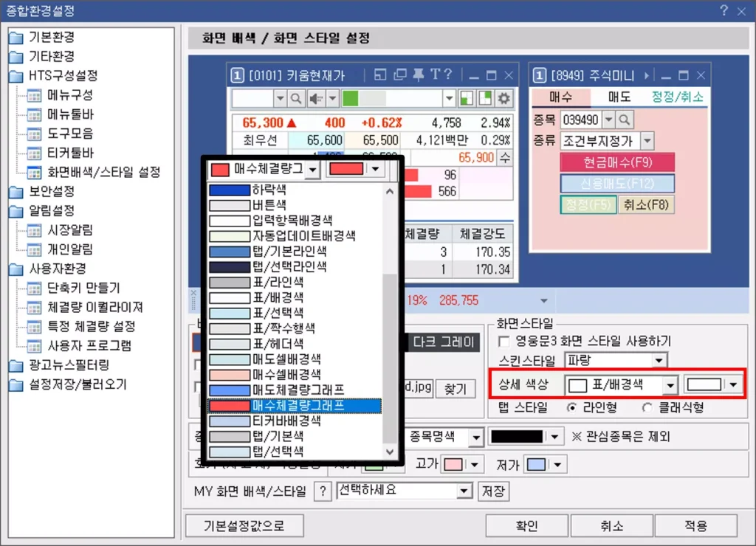
Task: Open the 매수체결량그 dropdown in the zoomed list
Action: point(313,169)
